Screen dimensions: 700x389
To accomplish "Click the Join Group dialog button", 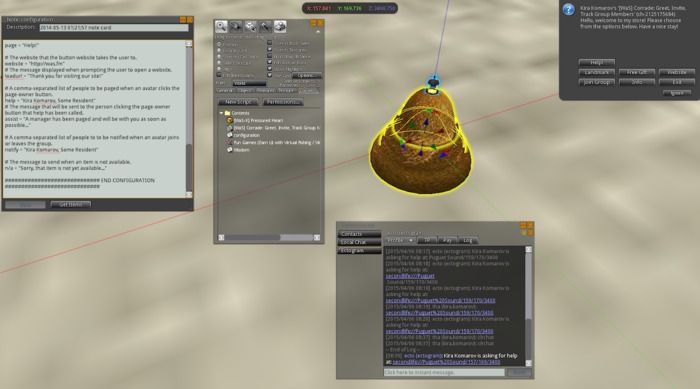I will (597, 82).
